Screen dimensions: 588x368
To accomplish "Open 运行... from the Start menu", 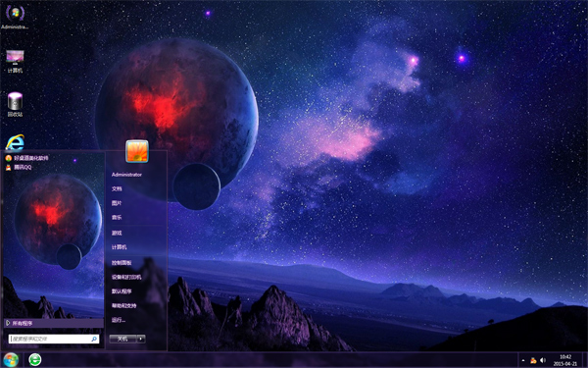I will click(119, 320).
